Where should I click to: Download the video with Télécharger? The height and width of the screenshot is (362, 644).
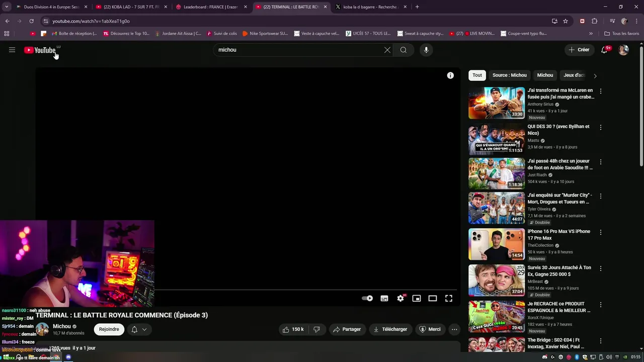click(x=390, y=329)
